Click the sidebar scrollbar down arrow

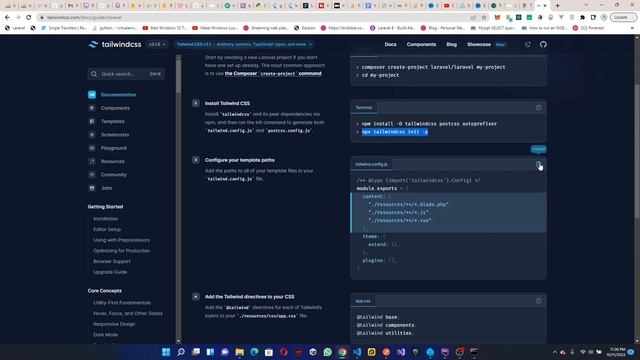[178, 341]
